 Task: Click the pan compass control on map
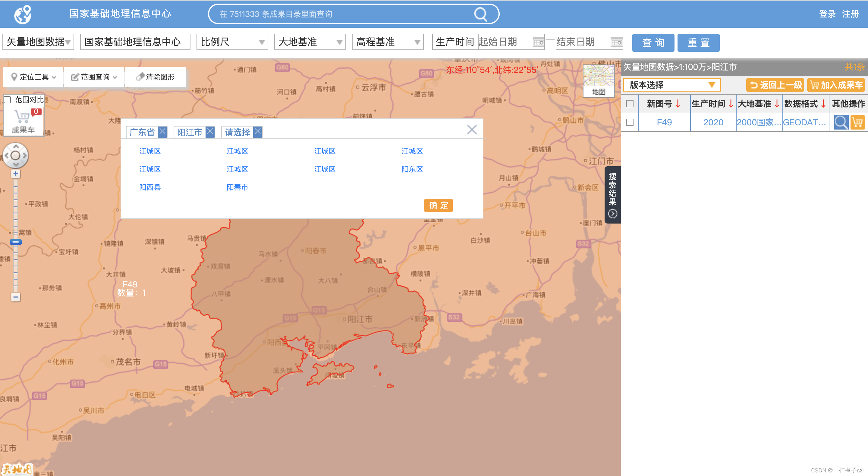(x=15, y=155)
